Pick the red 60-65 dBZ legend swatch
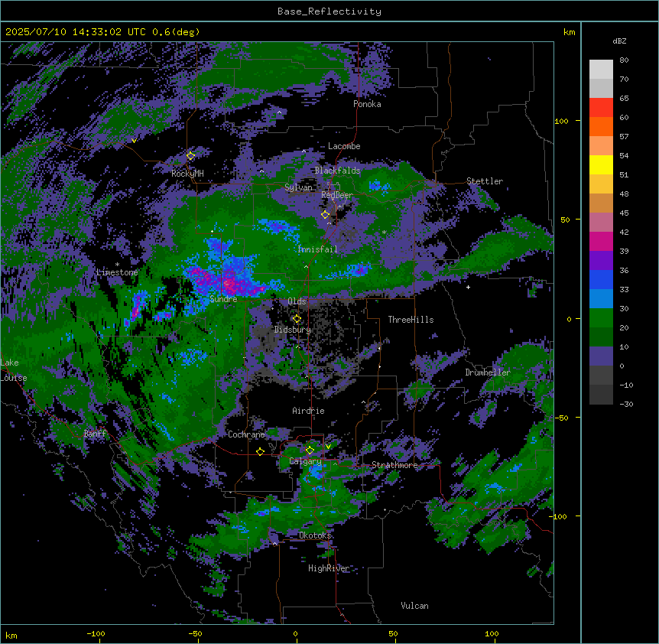The width and height of the screenshot is (659, 644). (601, 108)
